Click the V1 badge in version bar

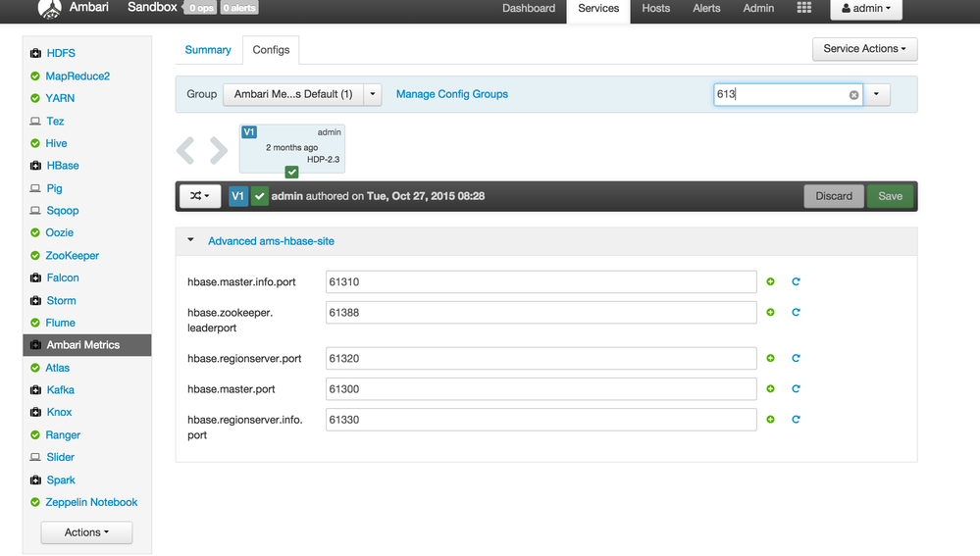pyautogui.click(x=238, y=196)
